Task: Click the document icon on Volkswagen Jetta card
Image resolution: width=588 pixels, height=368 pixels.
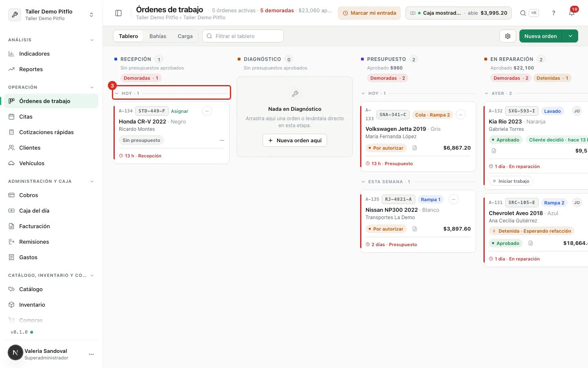Action: (414, 148)
